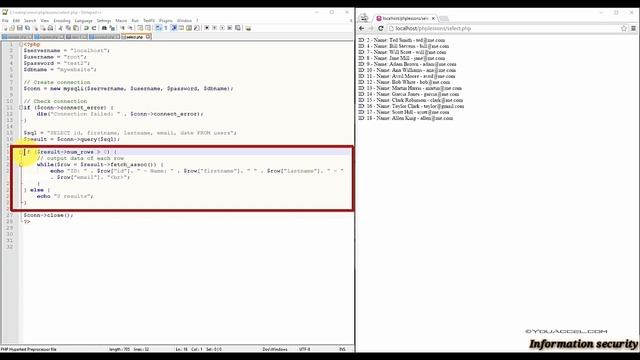The height and width of the screenshot is (360, 640).
Task: Click UTF-8 encoding in status bar
Action: (x=304, y=349)
